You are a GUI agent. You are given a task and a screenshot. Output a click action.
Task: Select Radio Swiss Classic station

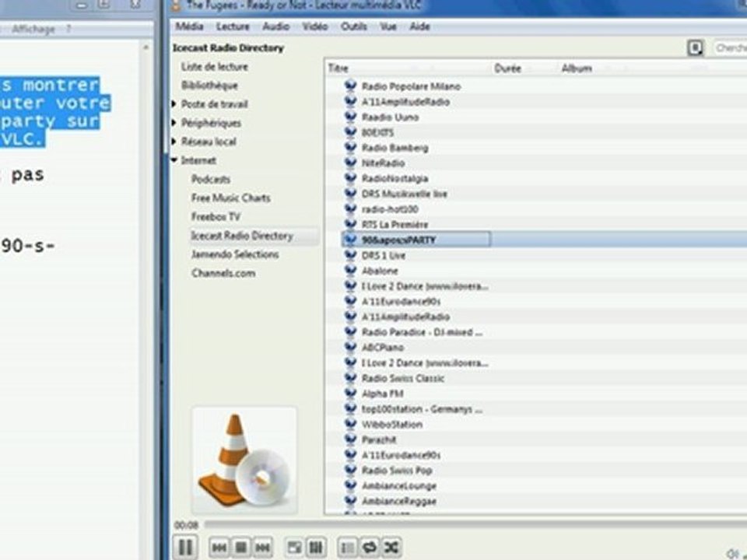point(403,378)
